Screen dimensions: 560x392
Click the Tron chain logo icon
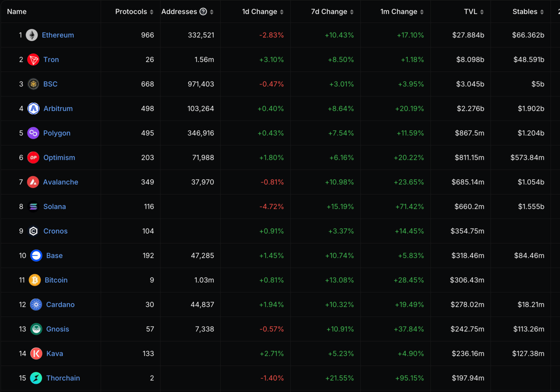tap(33, 60)
